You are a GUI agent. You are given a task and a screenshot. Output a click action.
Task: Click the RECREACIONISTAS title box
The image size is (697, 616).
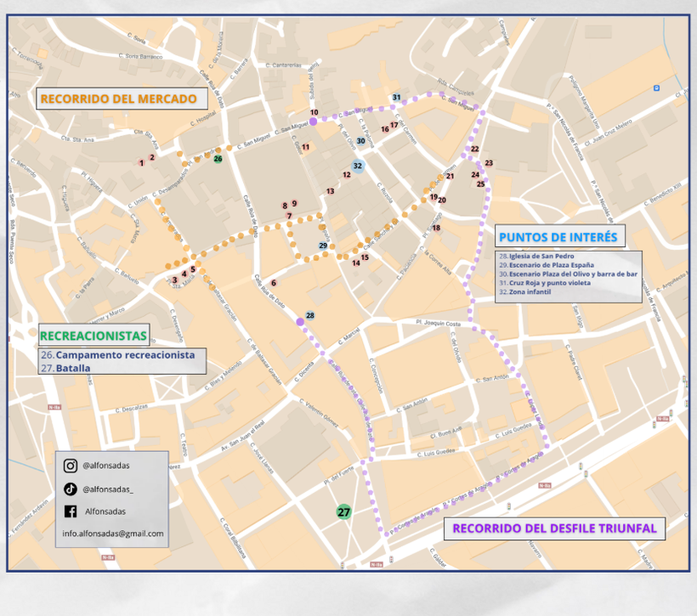(93, 336)
